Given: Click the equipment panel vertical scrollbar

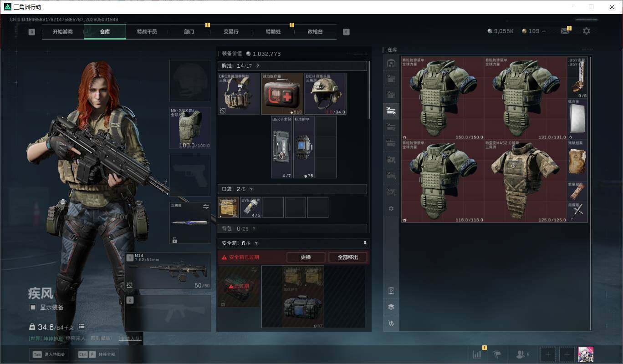Looking at the screenshot, I should [369, 91].
